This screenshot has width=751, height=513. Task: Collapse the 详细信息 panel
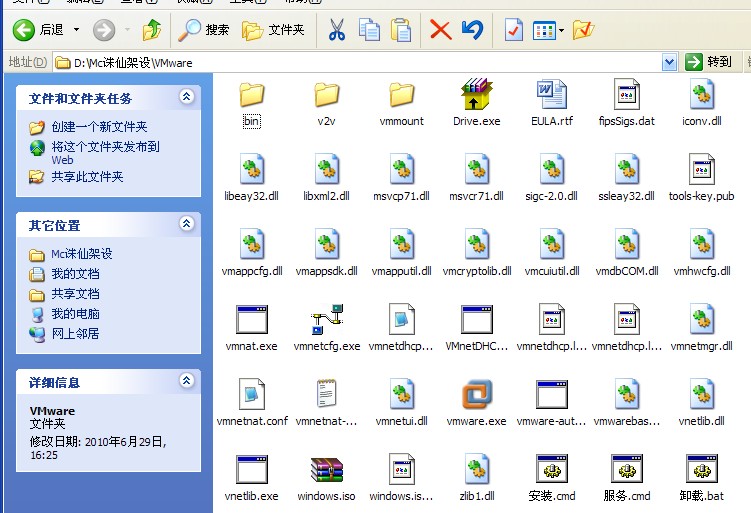click(x=186, y=381)
